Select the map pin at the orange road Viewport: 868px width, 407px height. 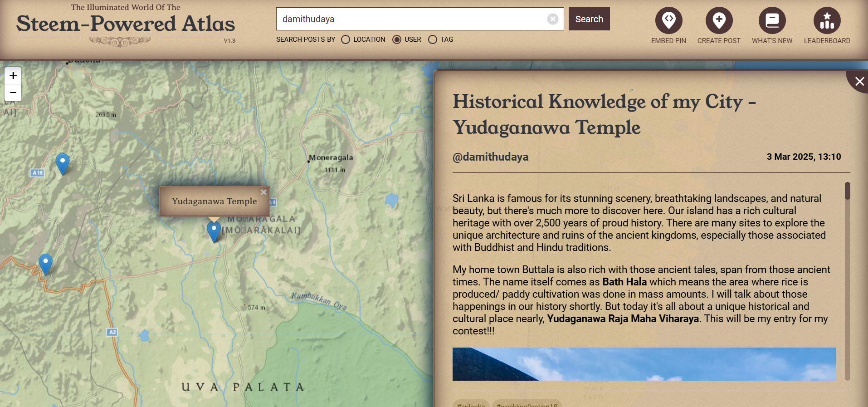45,264
